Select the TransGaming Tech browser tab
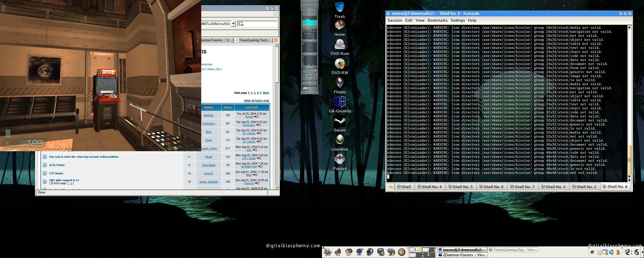 [x=253, y=40]
